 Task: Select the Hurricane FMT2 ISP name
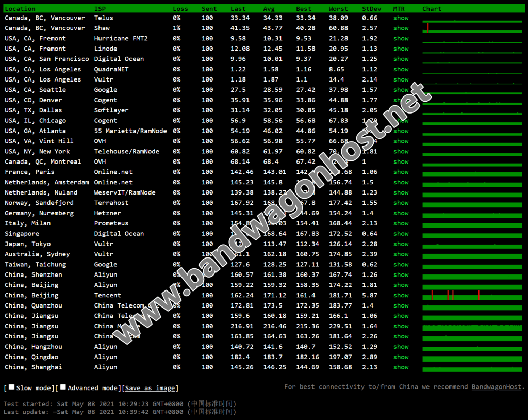coord(121,38)
